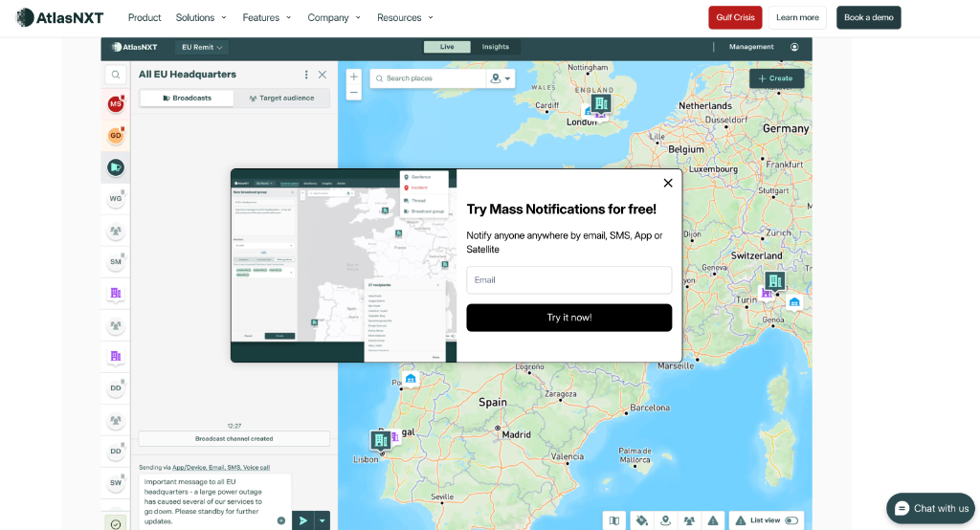Click the Turin building marker on map
This screenshot has height=530, width=980.
coord(774,280)
